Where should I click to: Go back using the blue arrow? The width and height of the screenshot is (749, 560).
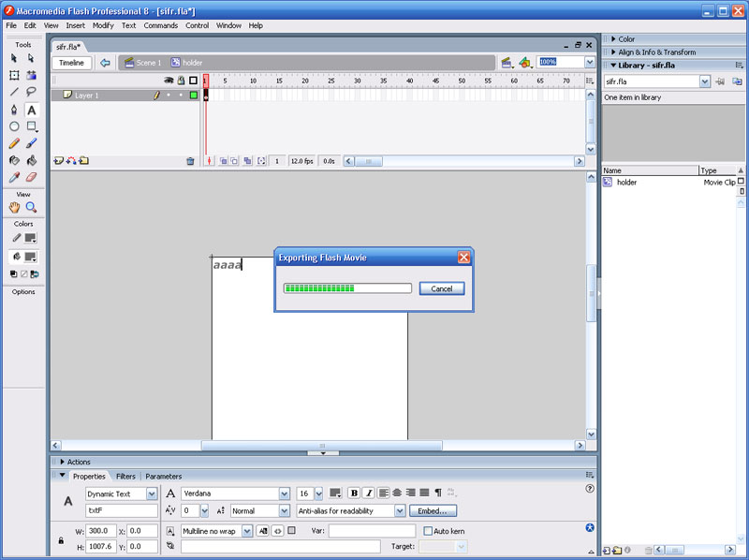105,63
